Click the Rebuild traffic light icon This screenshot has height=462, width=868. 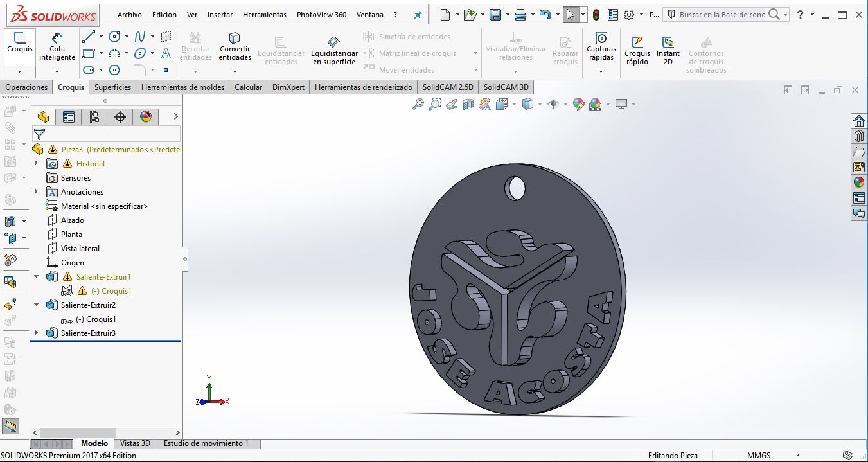point(596,15)
